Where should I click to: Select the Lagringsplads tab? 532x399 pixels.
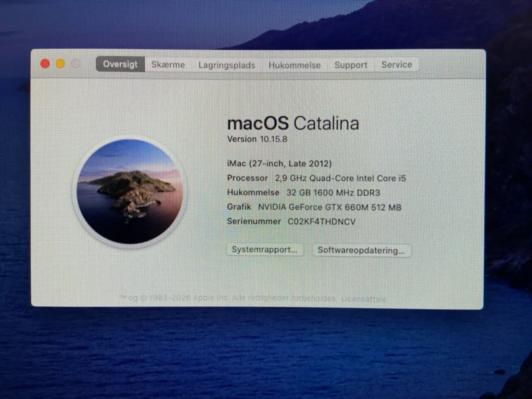coord(227,65)
